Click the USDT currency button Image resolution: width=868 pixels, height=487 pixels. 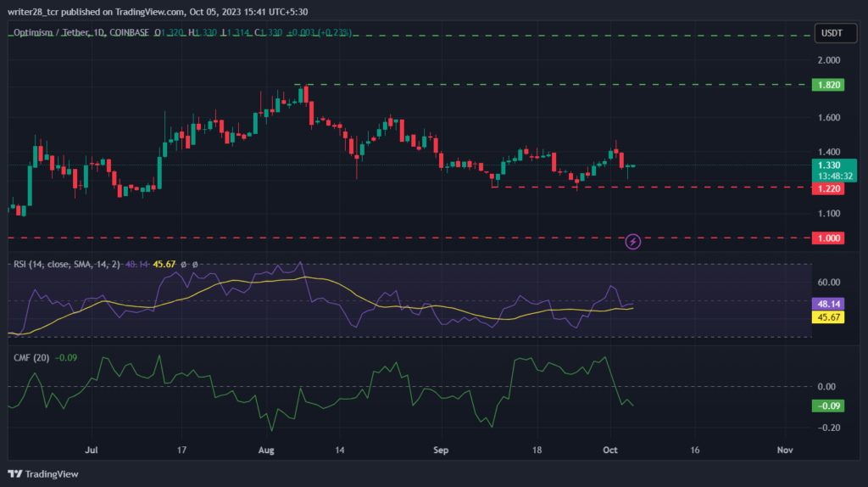pos(835,33)
